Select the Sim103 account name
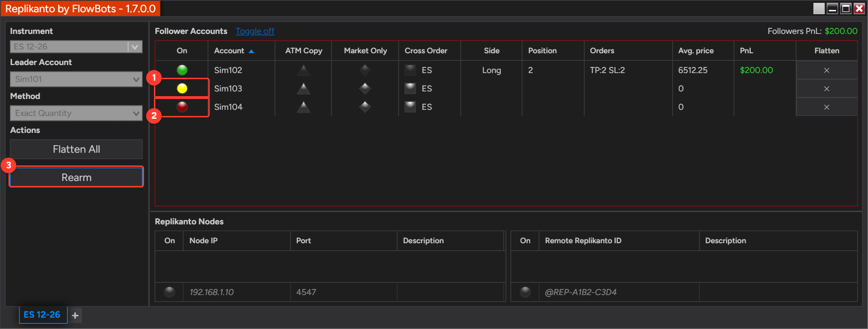This screenshot has width=868, height=329. (228, 89)
